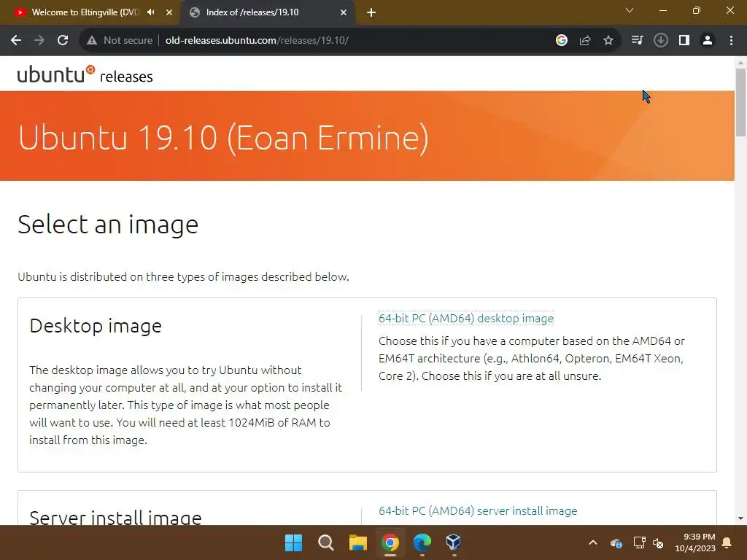Viewport: 747px width, 560px height.
Task: Open a new browser tab
Action: click(371, 12)
